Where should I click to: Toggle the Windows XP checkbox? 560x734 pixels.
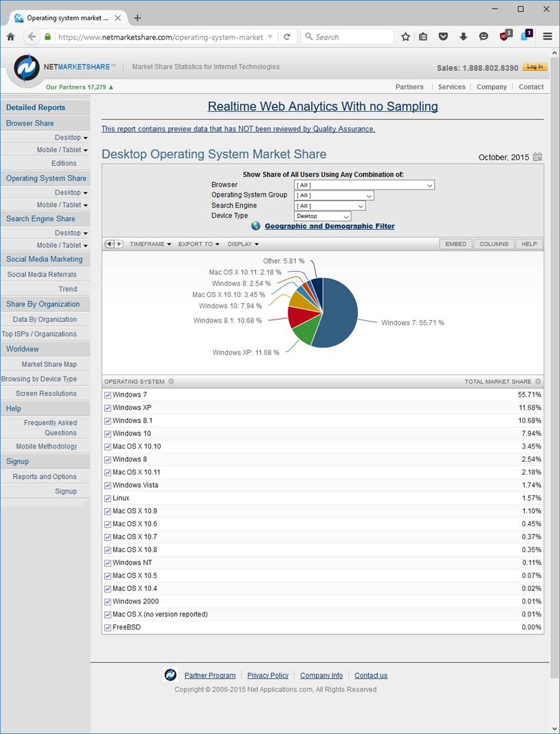[108, 408]
